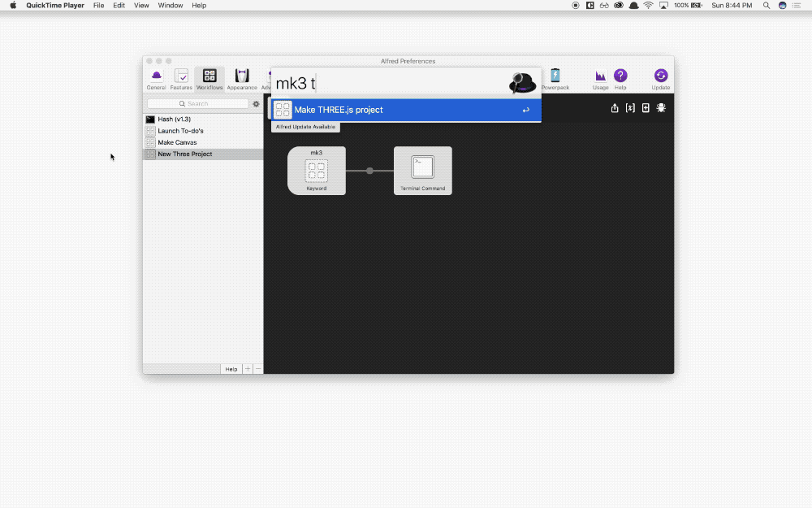Image resolution: width=812 pixels, height=508 pixels.
Task: Open the Edit menu
Action: coord(119,5)
